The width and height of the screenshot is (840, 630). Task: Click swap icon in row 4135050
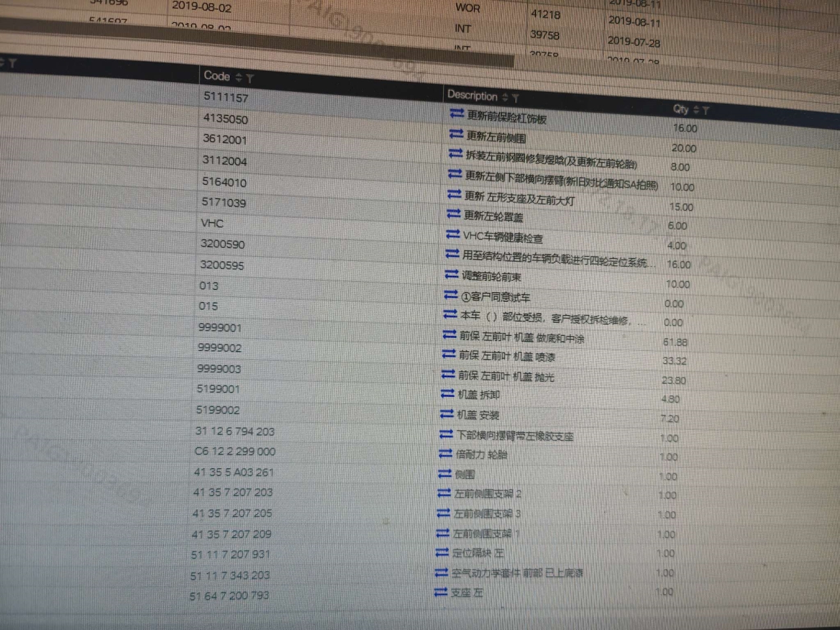[456, 133]
